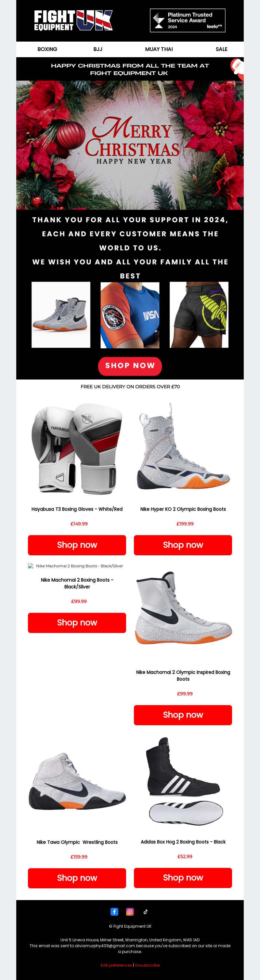Open the Instagram social icon

coord(130,911)
